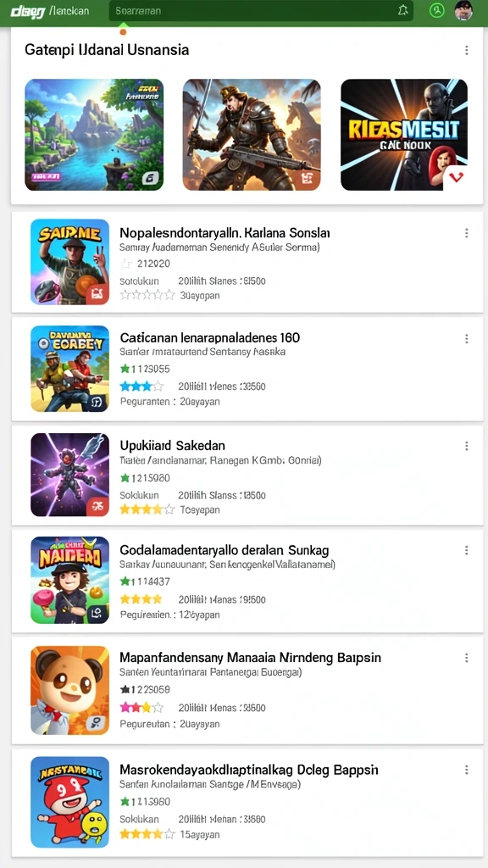The image size is (488, 868).
Task: Open the user profile avatar
Action: (463, 10)
